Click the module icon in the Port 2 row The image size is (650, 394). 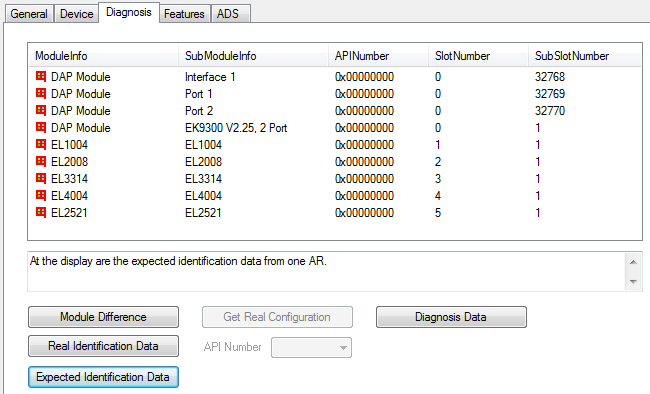pos(41,110)
